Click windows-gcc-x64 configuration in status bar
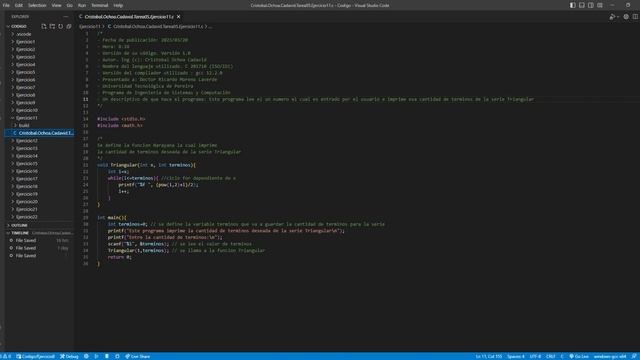The height and width of the screenshot is (360, 640). point(610,356)
